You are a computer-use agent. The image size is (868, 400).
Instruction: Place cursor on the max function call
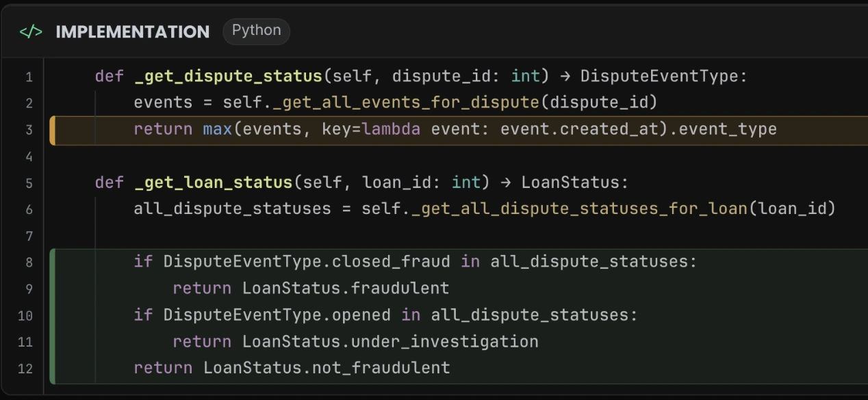pos(218,130)
